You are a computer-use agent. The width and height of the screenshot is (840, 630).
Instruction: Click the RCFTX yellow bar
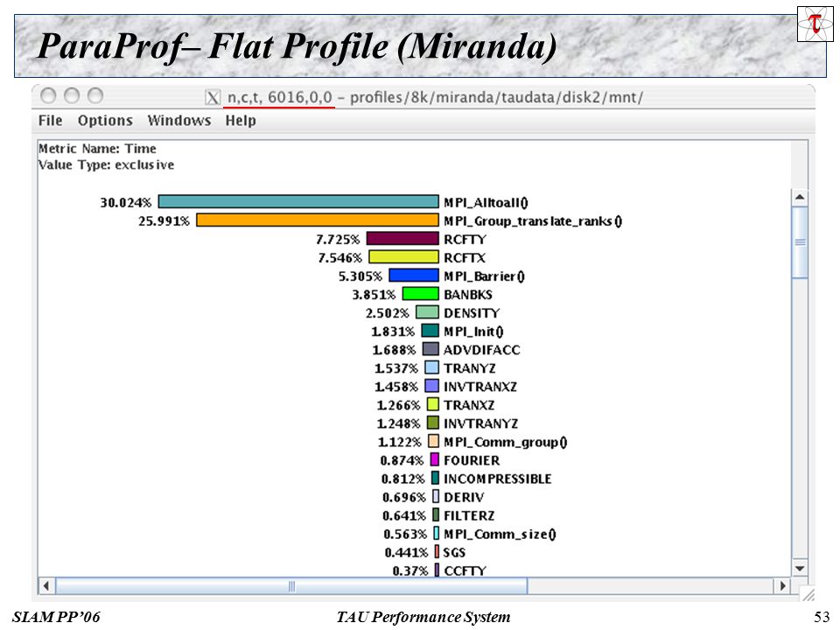pos(404,256)
